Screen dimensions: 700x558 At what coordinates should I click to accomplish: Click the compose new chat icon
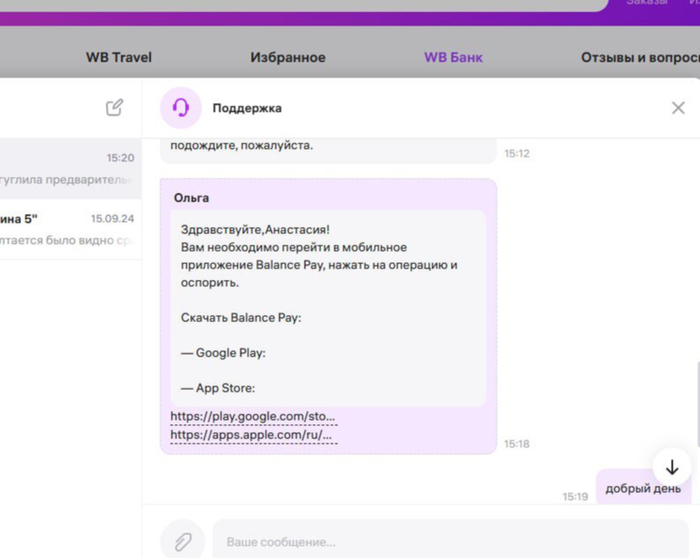click(x=115, y=107)
